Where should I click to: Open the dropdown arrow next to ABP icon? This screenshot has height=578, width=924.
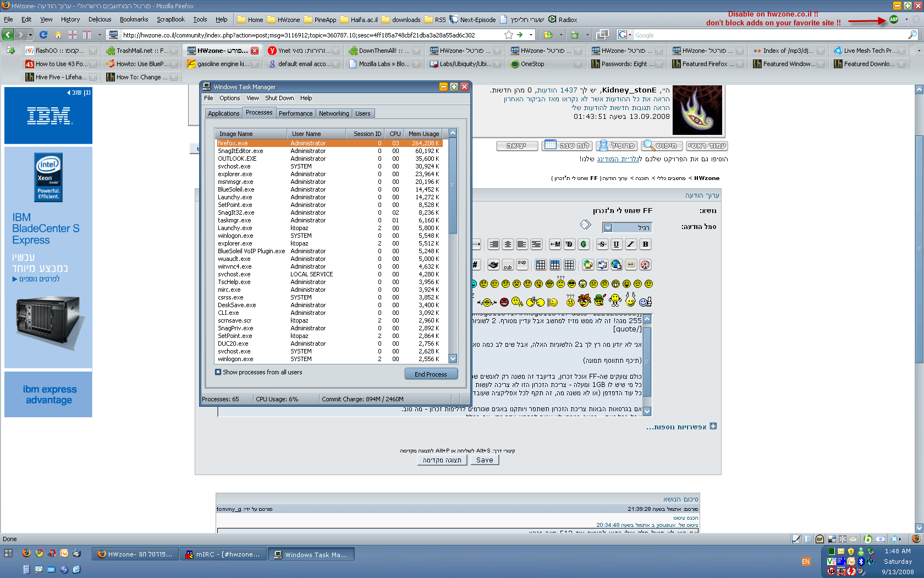(x=906, y=20)
